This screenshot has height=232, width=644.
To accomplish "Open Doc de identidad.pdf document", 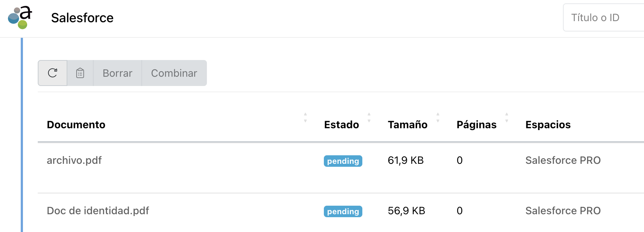I will (x=98, y=211).
